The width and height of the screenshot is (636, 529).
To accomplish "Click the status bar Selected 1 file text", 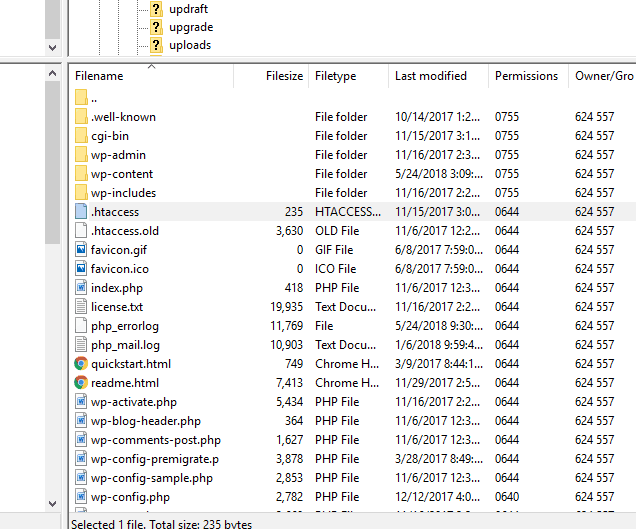I will tap(161, 524).
